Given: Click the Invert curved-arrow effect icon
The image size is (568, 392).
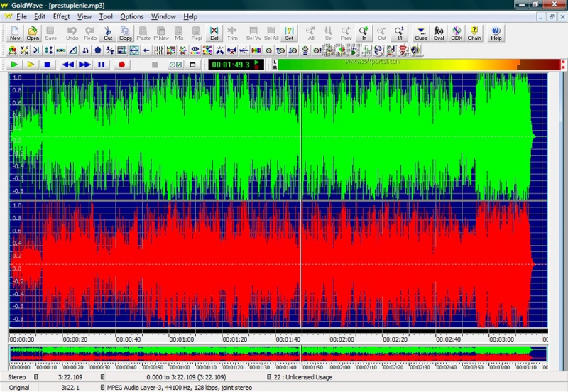Looking at the screenshot, I should [x=85, y=50].
